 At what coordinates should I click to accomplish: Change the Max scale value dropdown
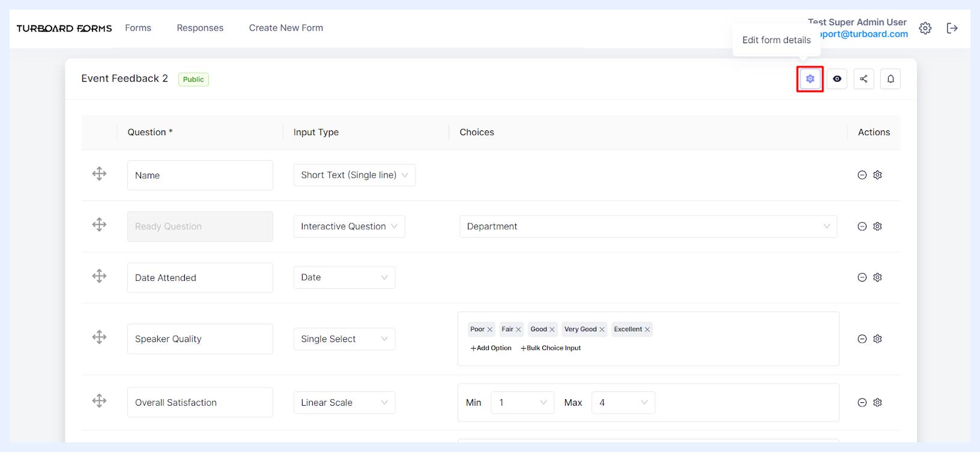[623, 402]
